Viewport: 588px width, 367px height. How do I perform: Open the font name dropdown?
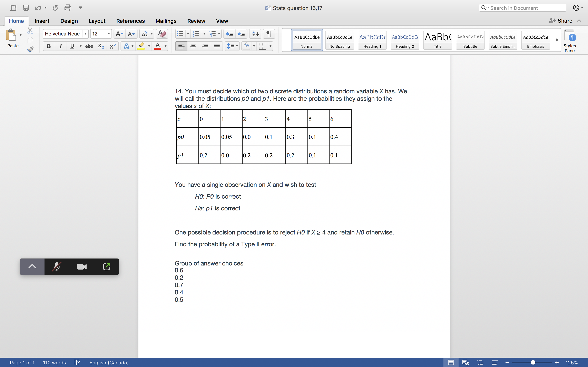86,34
